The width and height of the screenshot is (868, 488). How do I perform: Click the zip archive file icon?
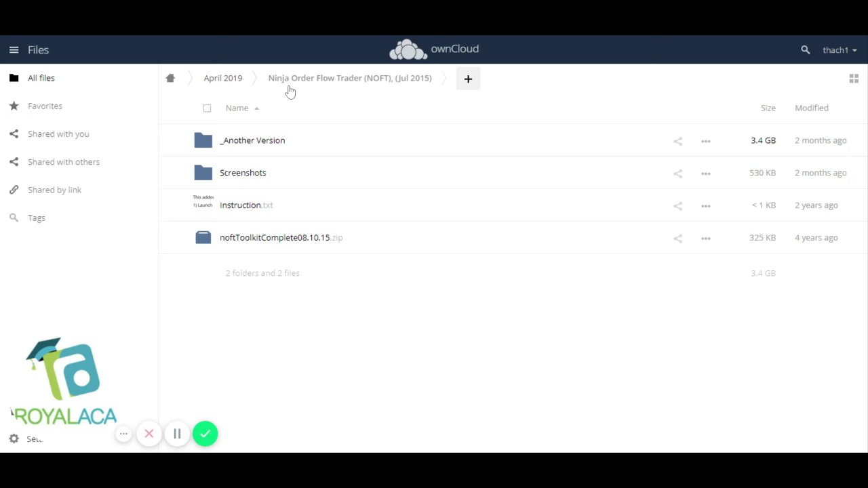click(203, 237)
